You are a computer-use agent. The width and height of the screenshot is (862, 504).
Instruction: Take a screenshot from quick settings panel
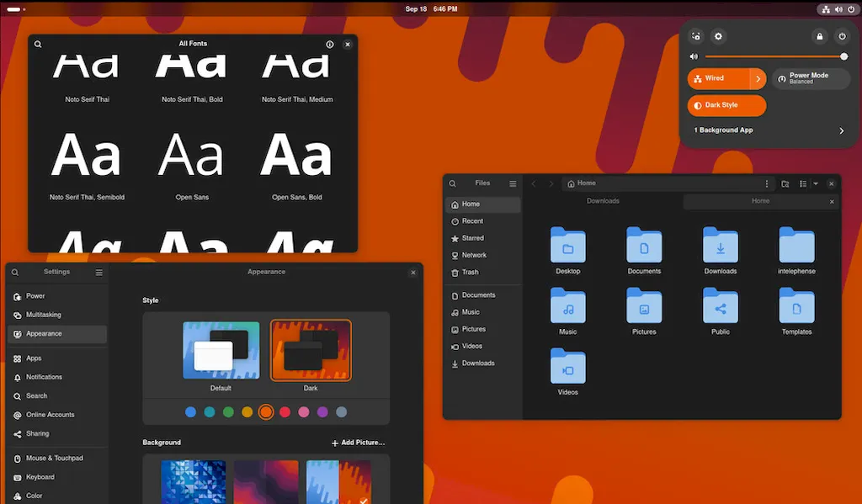(696, 36)
